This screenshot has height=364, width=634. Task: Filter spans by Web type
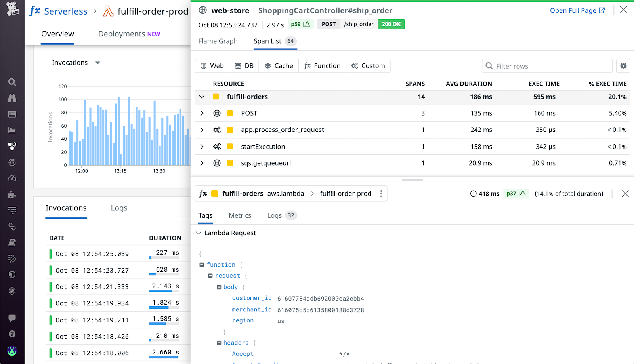(212, 66)
